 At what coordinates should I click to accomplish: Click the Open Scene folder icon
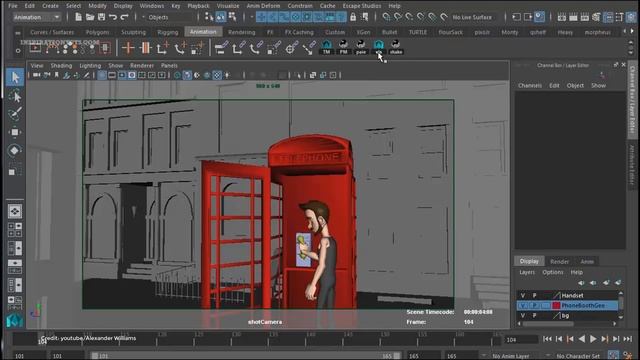tap(90, 17)
